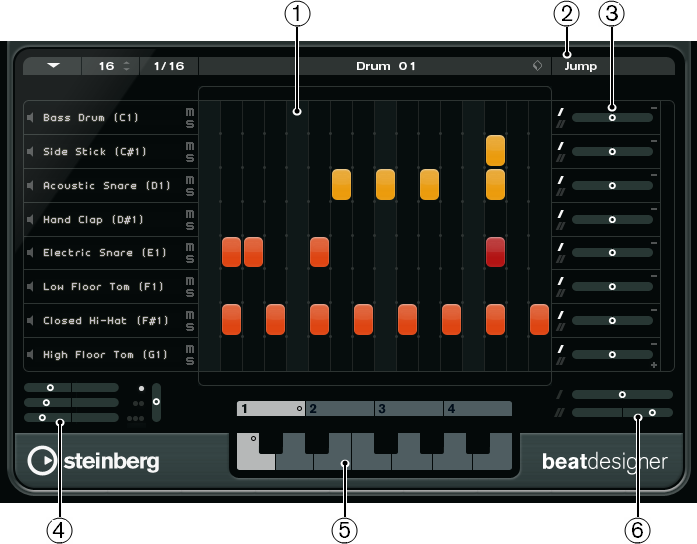
Task: Click the High Floor Tom speaker icon
Action: [x=30, y=355]
